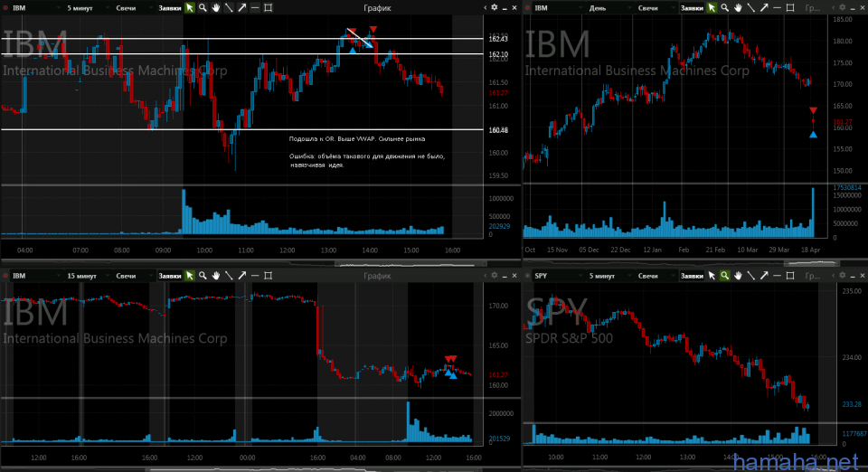This screenshot has width=868, height=472.
Task: Click the highlighted zoom magnifier in SPY chart
Action: 724,276
